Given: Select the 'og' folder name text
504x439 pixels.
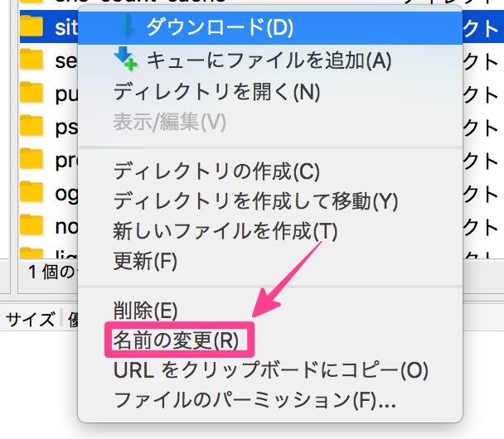Looking at the screenshot, I should pos(66,195).
